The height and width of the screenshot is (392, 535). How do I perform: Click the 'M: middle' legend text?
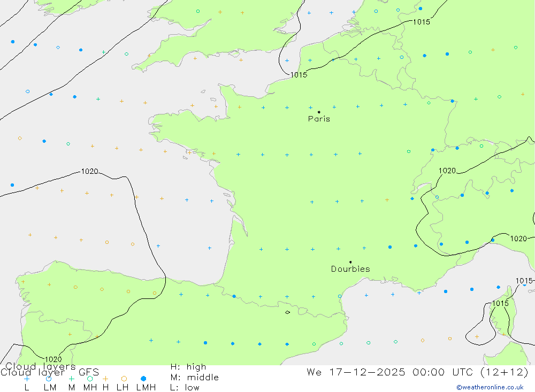point(195,378)
